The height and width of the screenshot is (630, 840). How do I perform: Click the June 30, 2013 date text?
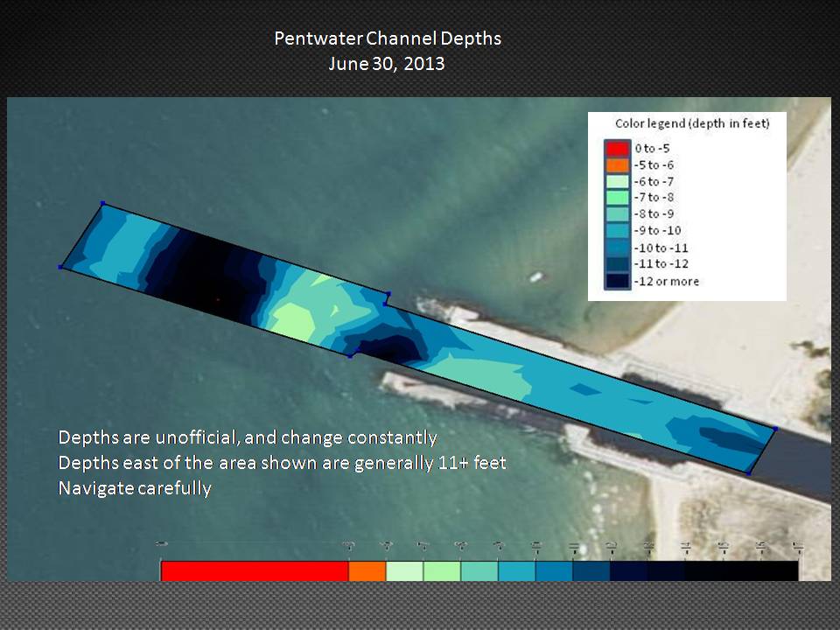point(387,64)
